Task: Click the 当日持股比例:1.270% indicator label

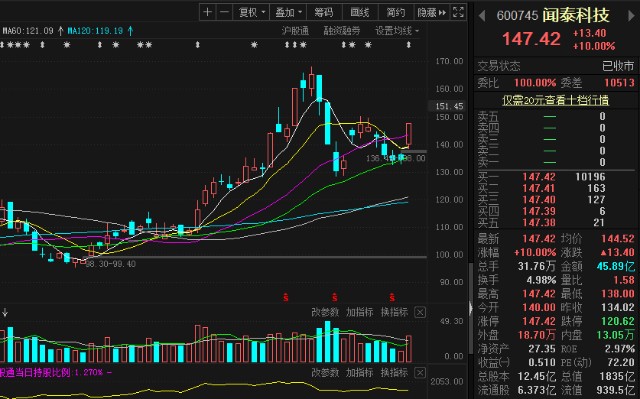Action: point(56,372)
